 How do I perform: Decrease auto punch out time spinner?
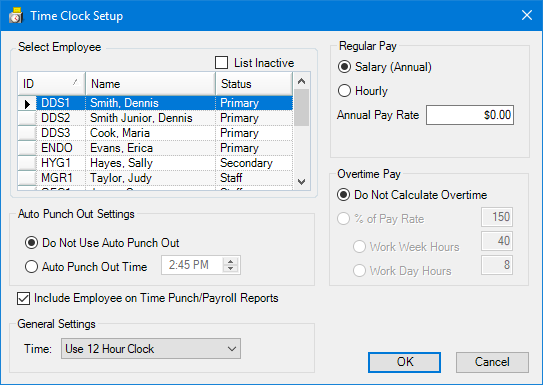coord(231,269)
